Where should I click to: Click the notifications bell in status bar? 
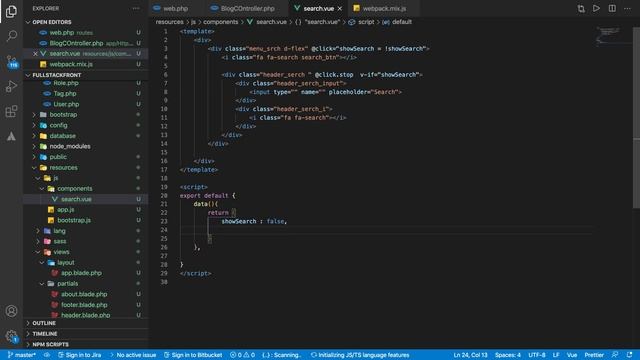tap(629, 355)
